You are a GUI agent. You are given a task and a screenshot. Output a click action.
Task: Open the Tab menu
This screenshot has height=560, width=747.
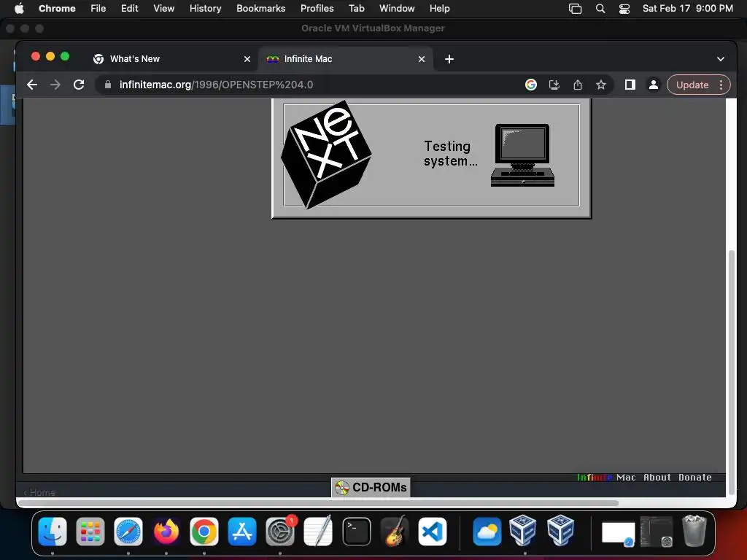coord(356,8)
